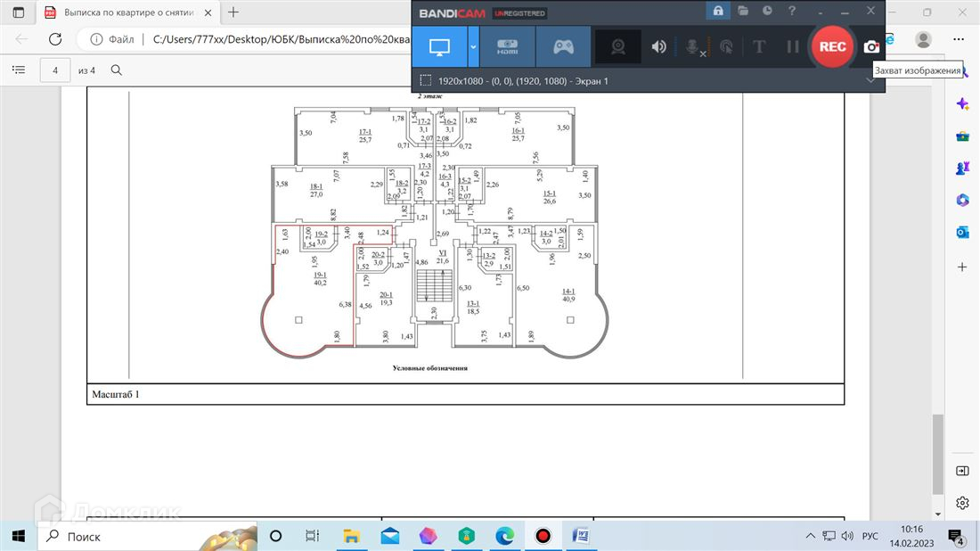Image resolution: width=980 pixels, height=551 pixels.
Task: Open Copilot sparkle icon in Edge sidebar
Action: tap(962, 103)
